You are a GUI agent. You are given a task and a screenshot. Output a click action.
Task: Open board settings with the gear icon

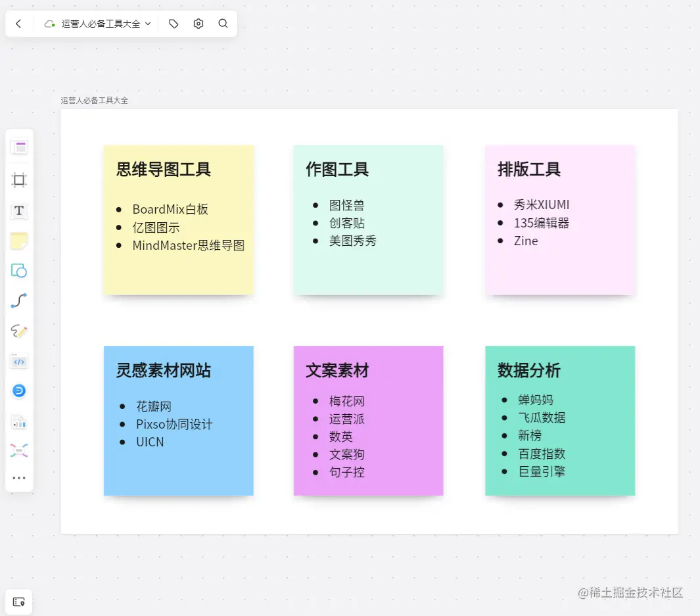click(198, 23)
